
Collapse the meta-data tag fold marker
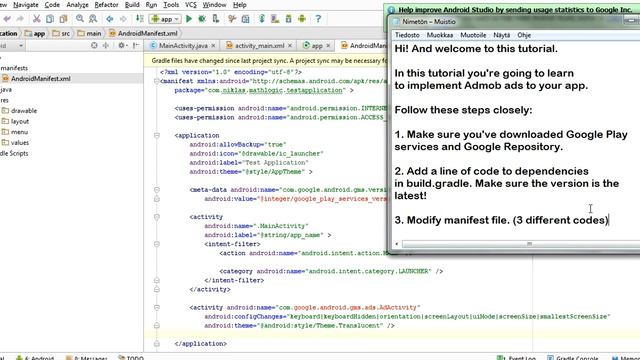(x=157, y=190)
